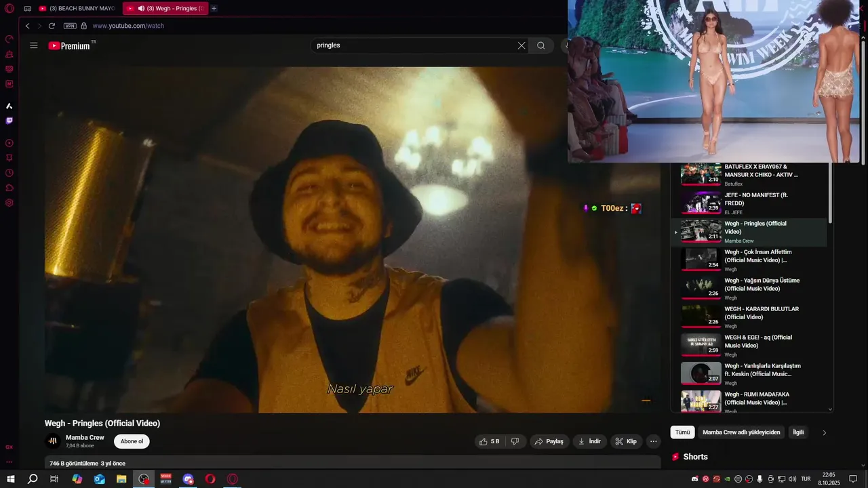Play Wegh - RUMI MADAFAKA item
Image resolution: width=868 pixels, height=488 pixels.
(x=749, y=401)
